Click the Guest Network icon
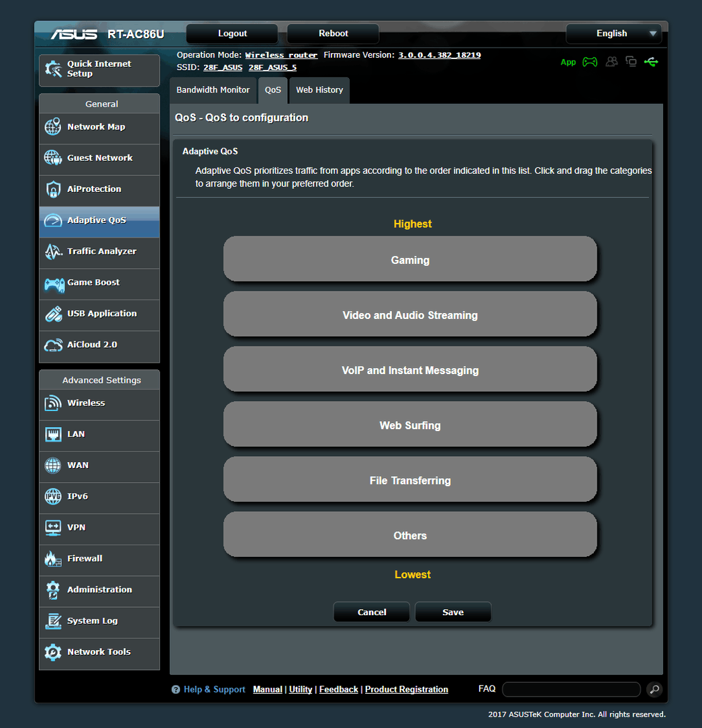The height and width of the screenshot is (728, 702). coord(53,158)
